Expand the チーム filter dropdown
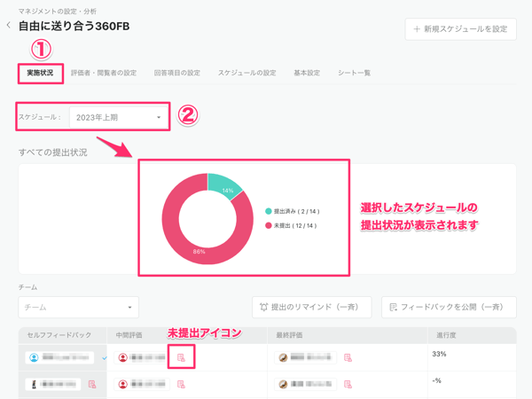 point(78,307)
